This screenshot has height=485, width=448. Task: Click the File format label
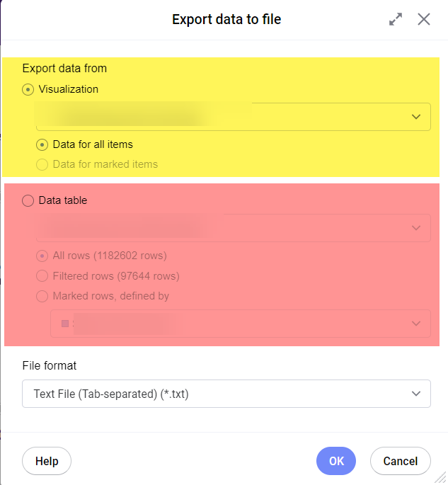point(50,366)
